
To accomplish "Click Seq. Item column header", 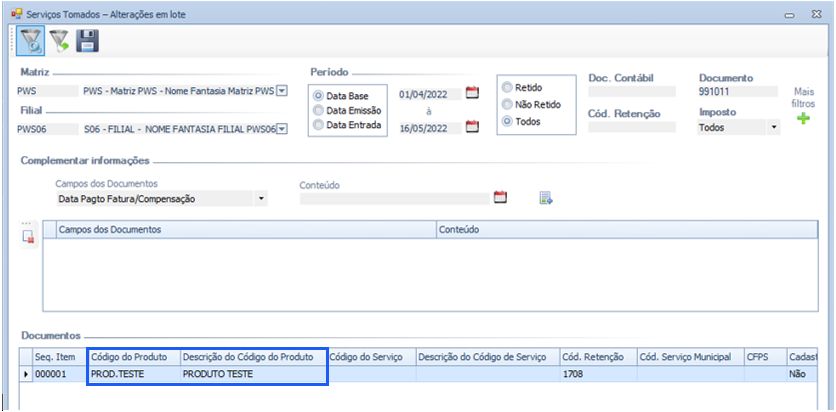I will [x=59, y=357].
